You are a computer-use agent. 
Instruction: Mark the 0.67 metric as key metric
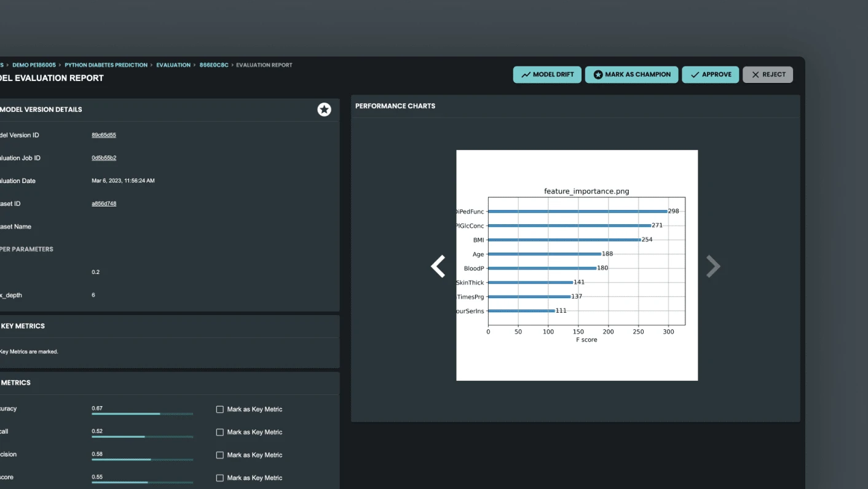(219, 409)
